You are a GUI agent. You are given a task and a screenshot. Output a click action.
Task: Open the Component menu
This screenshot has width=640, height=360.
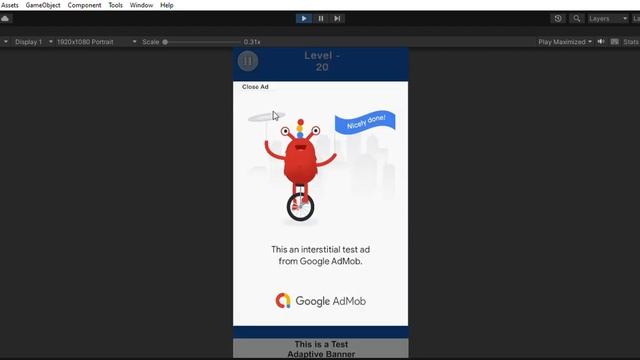tap(84, 5)
